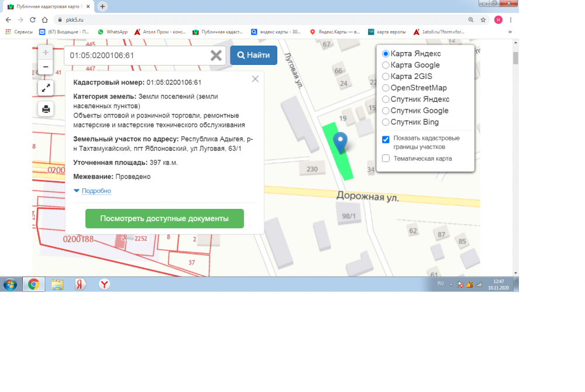Toggle fullscreen map view
585x392 pixels.
tap(46, 88)
